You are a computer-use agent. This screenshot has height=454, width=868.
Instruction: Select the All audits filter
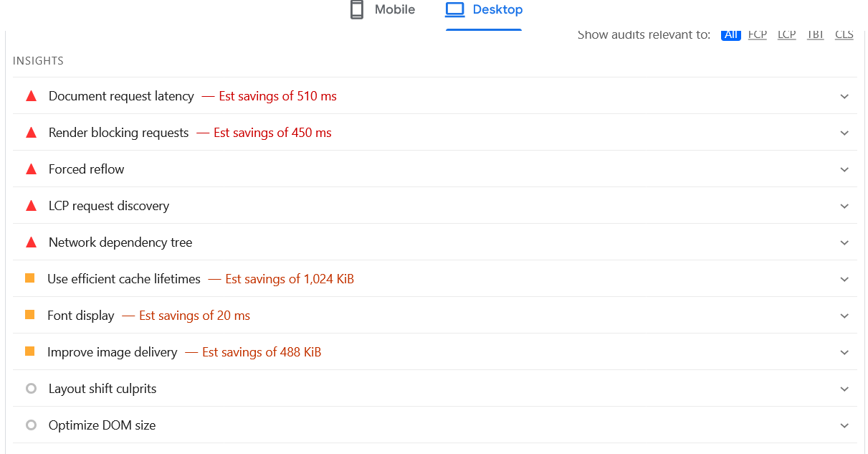[730, 34]
